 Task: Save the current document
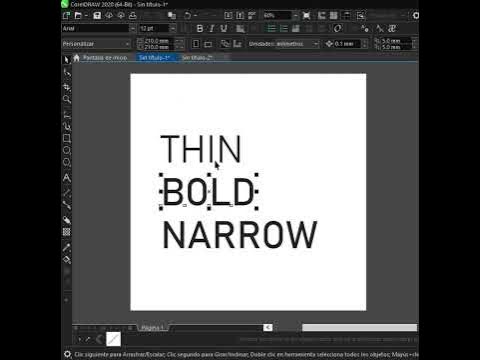pos(97,15)
